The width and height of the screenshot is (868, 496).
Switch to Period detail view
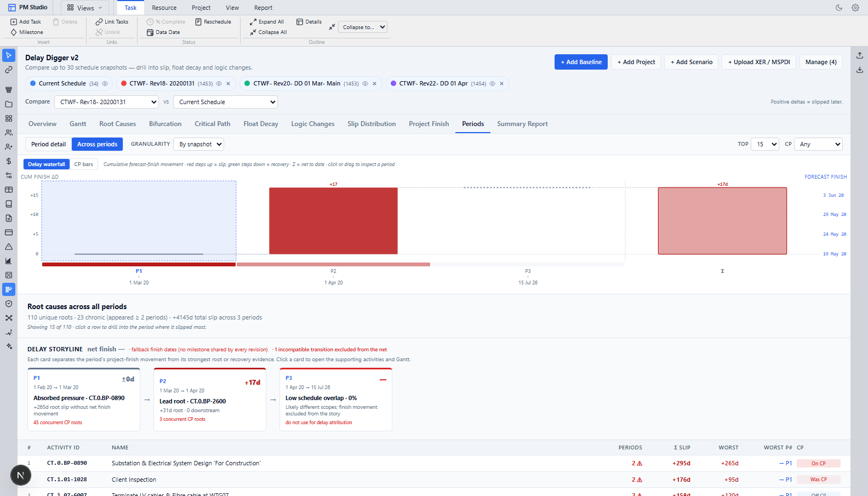(x=48, y=144)
